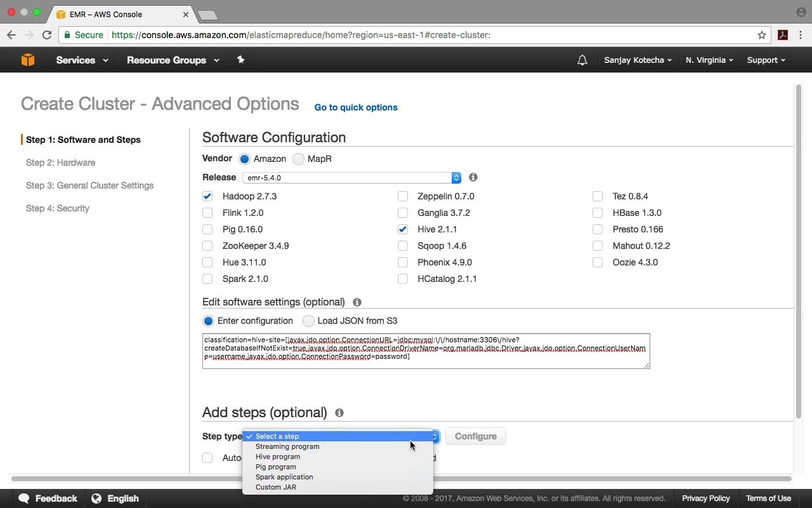Select Spark application step type
The width and height of the screenshot is (812, 508).
click(337, 477)
